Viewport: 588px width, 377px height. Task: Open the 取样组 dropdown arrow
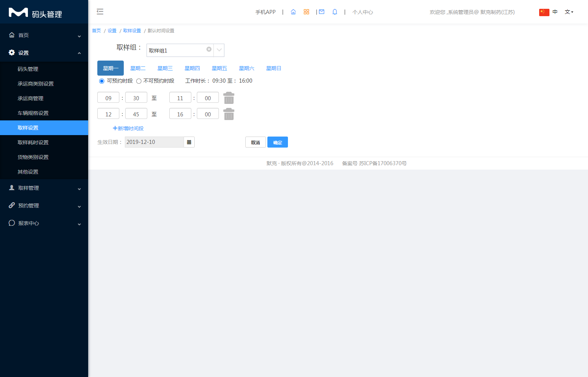tap(219, 50)
